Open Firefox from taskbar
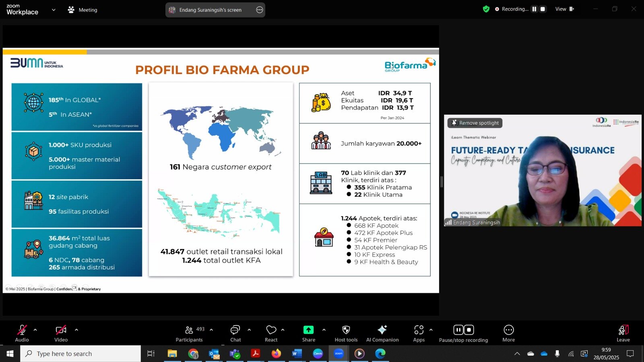The width and height of the screenshot is (644, 362). click(x=276, y=354)
